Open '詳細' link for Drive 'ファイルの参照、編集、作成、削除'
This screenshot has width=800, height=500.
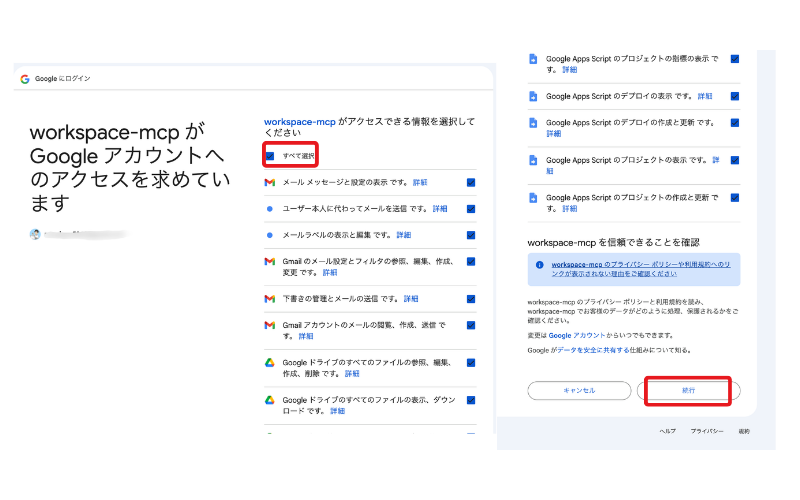(x=352, y=374)
